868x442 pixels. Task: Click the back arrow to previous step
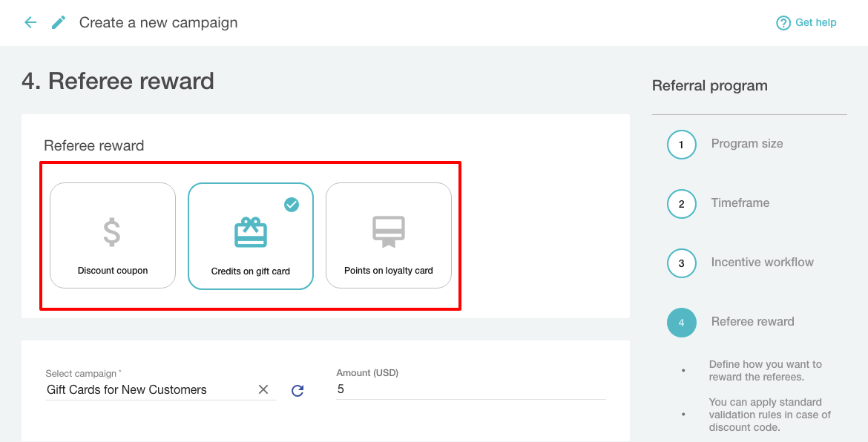(30, 22)
